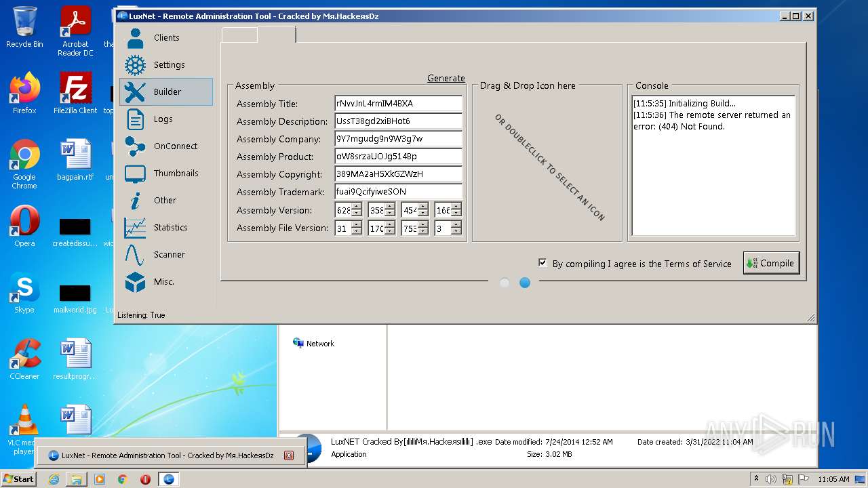This screenshot has height=488, width=868.
Task: Increase the third Assembly Version value 454
Action: point(422,207)
